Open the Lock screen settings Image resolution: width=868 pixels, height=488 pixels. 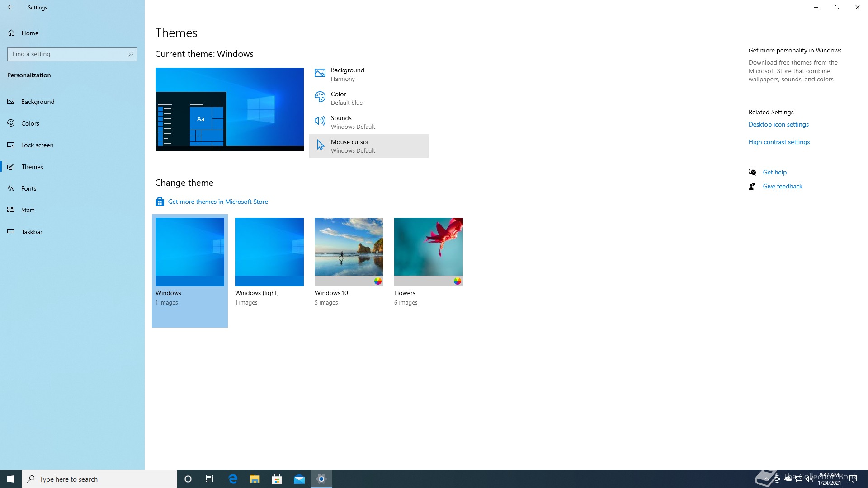[37, 145]
